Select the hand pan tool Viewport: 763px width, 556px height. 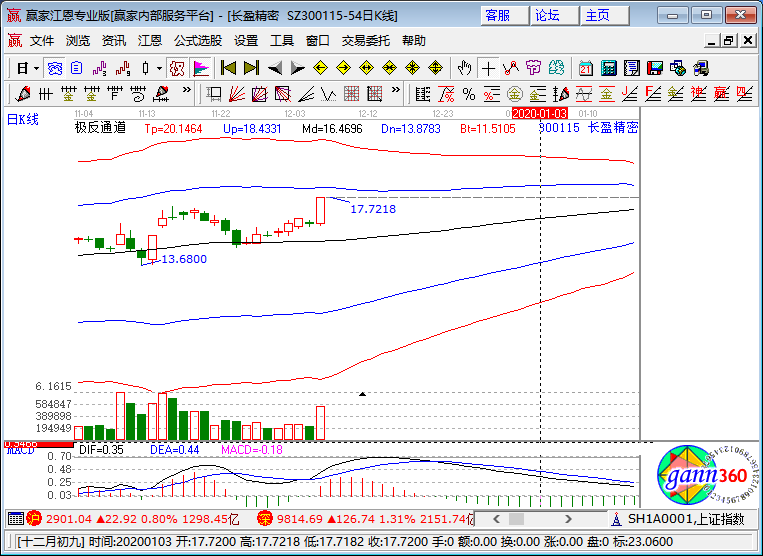click(x=465, y=68)
